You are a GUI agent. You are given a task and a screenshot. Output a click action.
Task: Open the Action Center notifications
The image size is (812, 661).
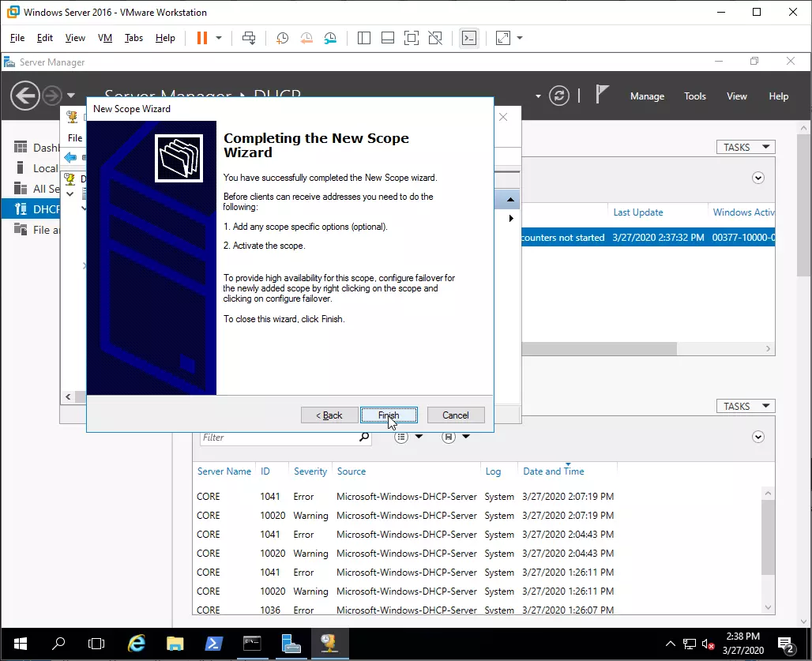pos(787,645)
